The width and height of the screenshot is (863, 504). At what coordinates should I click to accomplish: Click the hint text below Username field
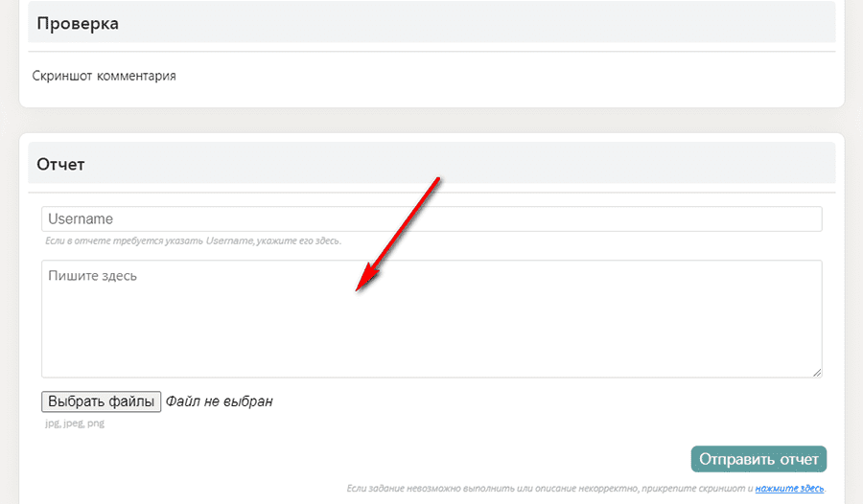(x=193, y=241)
